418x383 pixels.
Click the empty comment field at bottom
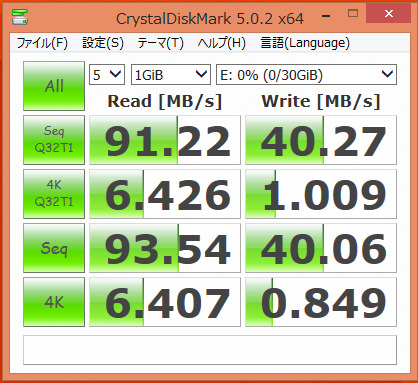point(210,350)
